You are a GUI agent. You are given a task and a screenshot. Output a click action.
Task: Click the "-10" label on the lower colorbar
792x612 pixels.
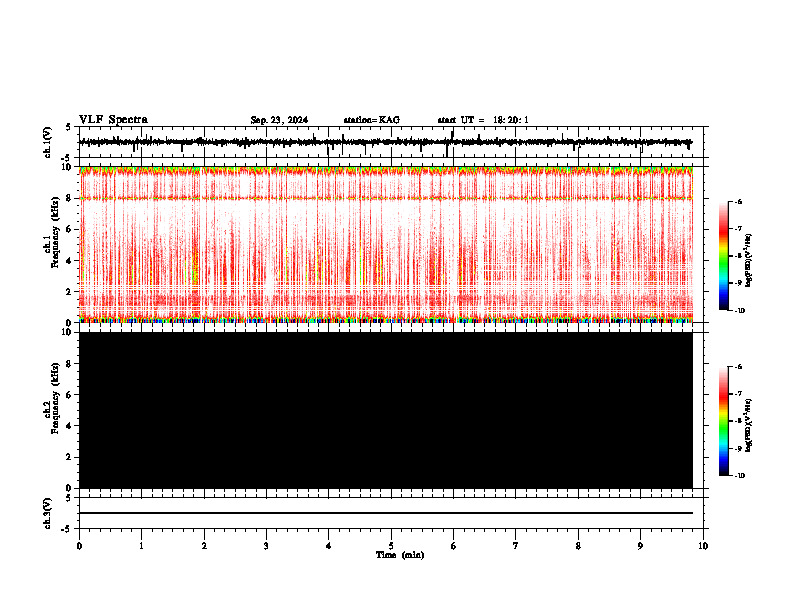point(739,476)
